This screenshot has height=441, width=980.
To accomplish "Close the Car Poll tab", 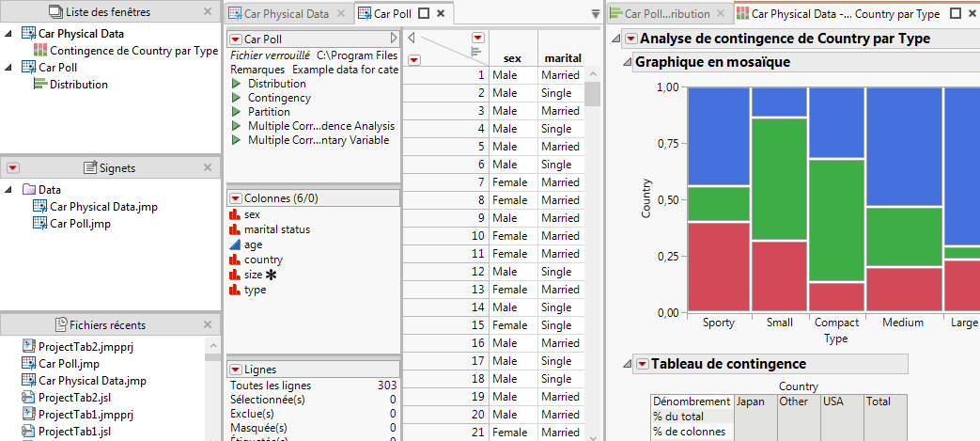I will pos(441,13).
